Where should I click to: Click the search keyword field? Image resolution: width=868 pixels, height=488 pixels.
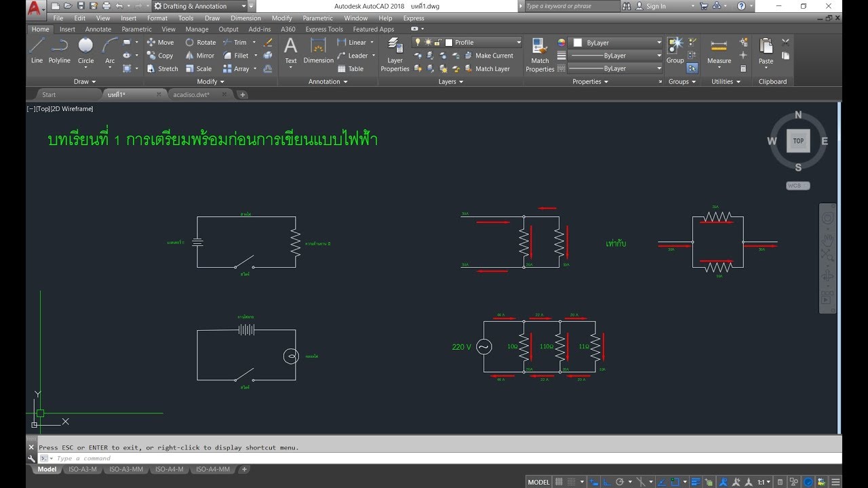(572, 6)
